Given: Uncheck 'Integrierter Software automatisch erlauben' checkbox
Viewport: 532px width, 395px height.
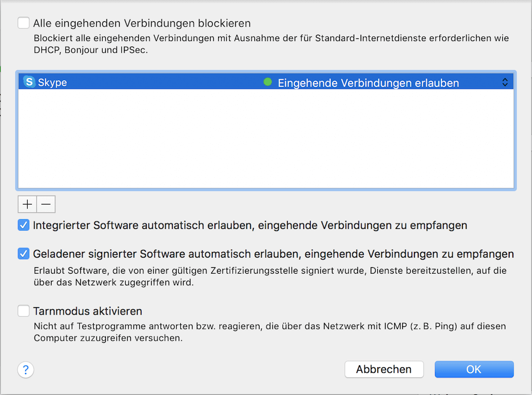Looking at the screenshot, I should click(23, 225).
